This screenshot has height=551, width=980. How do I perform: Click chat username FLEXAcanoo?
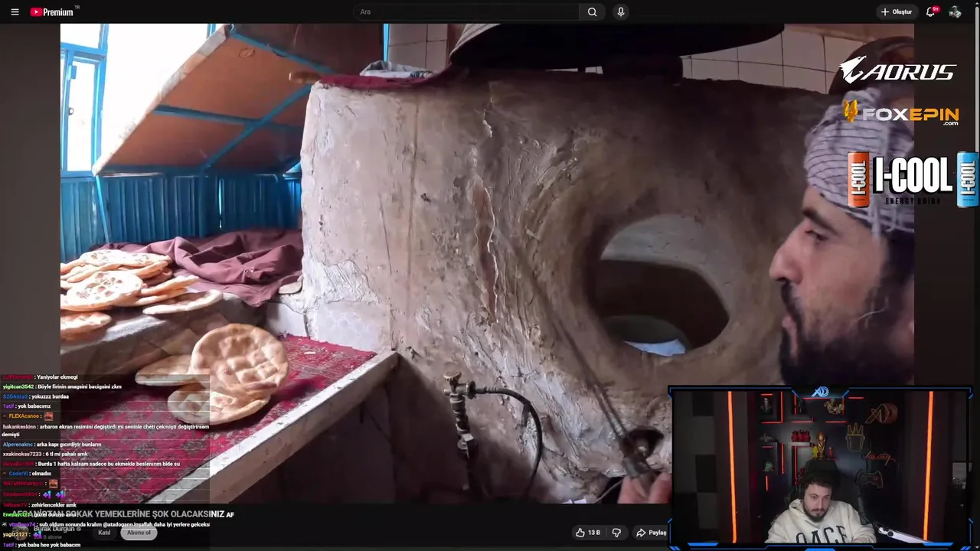24,416
